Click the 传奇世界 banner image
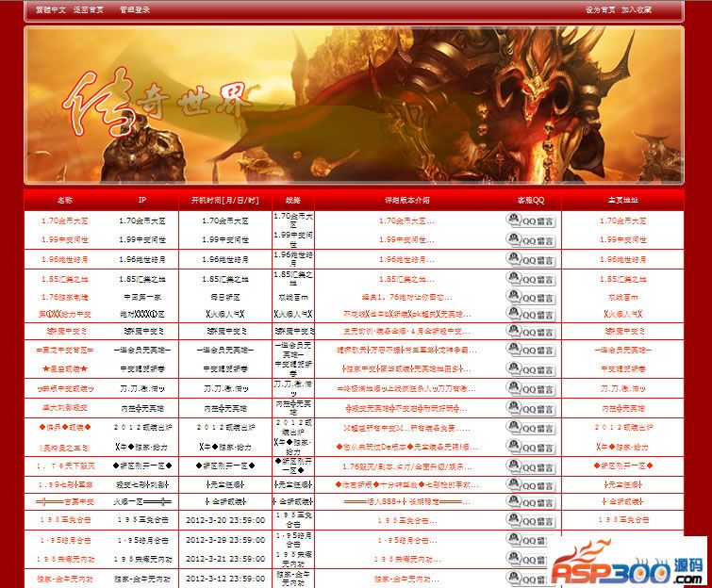The width and height of the screenshot is (712, 588). click(354, 106)
